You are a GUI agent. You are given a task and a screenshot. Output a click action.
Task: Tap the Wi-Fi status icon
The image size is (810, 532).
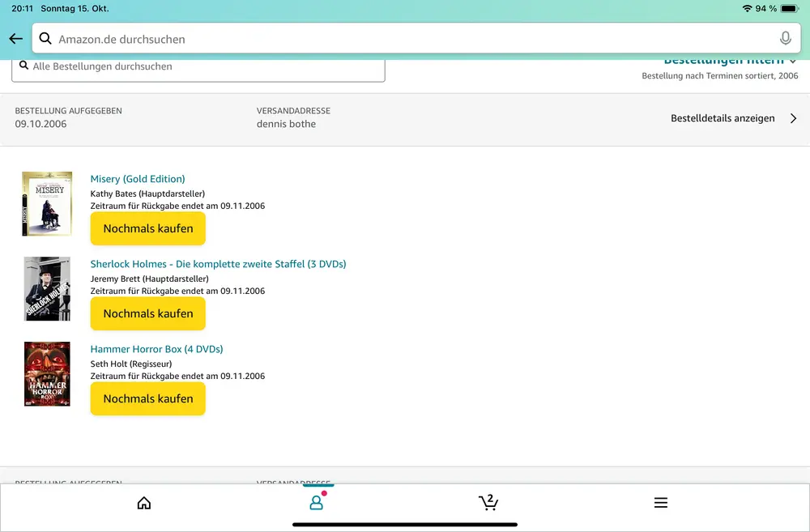point(747,8)
